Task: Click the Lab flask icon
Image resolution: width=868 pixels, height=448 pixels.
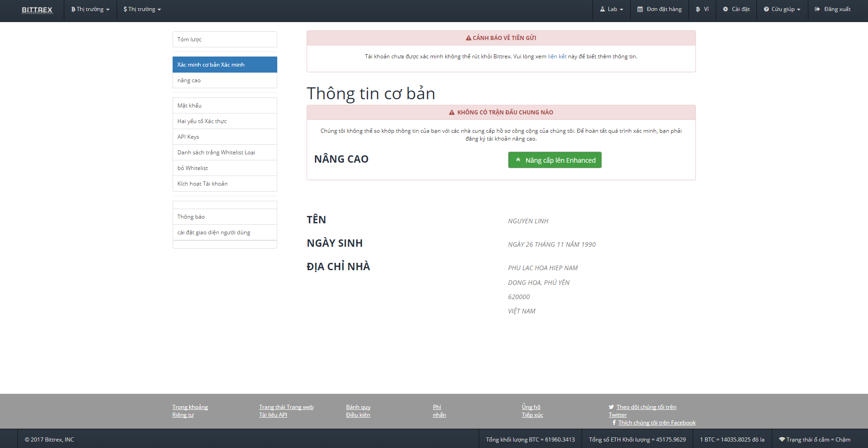Action: 603,9
